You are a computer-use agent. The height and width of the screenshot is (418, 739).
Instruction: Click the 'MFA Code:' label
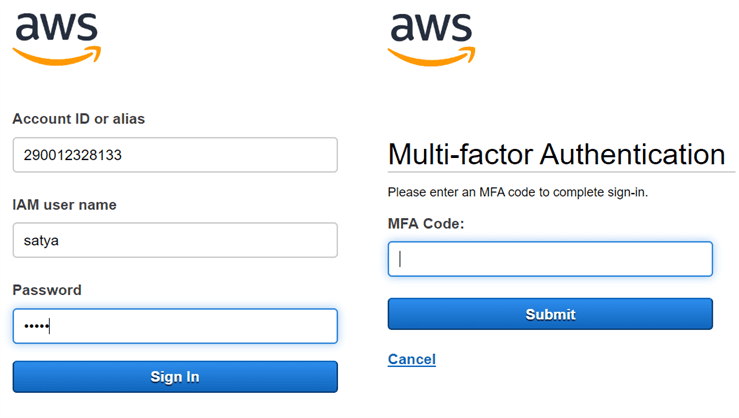[x=426, y=224]
